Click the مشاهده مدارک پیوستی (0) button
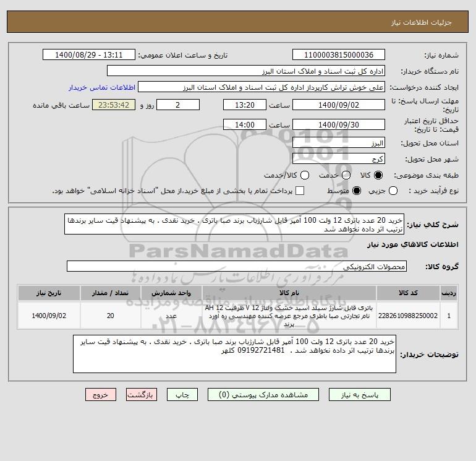 (263, 395)
